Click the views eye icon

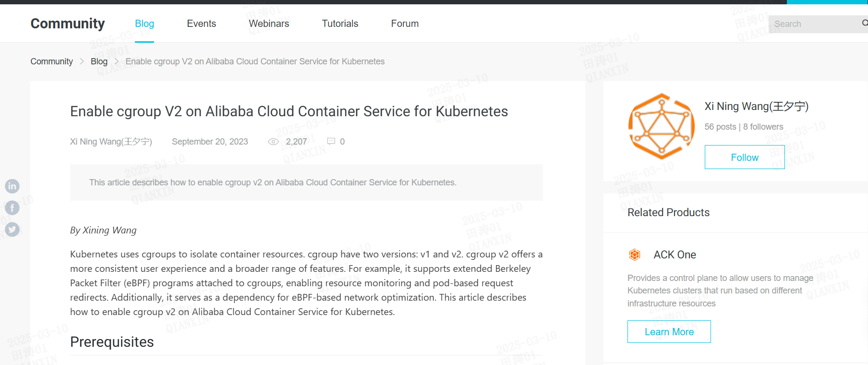pos(273,142)
